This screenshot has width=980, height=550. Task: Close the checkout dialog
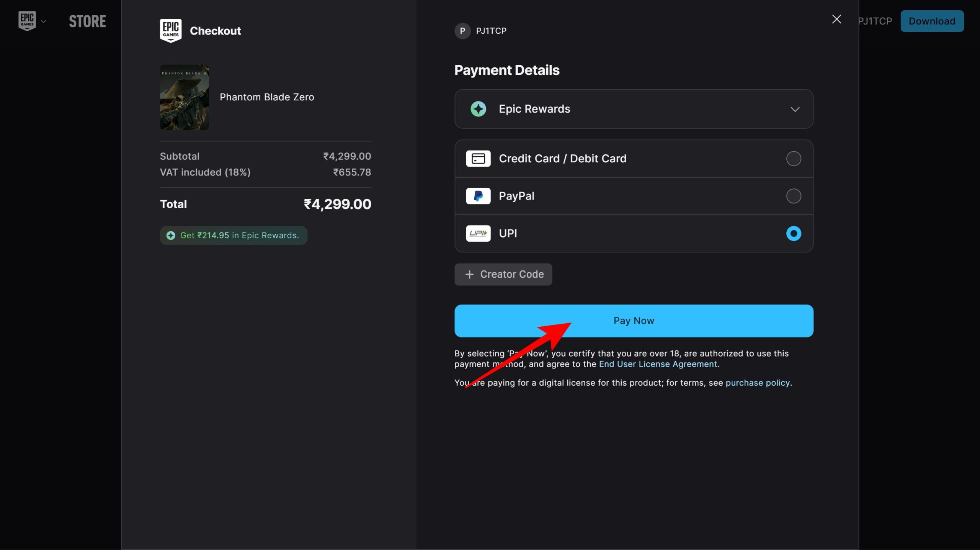(837, 19)
